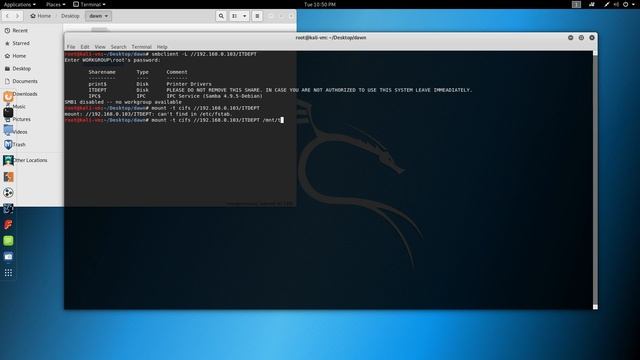
Task: Open the Applications menu in the top bar
Action: pos(19,4)
